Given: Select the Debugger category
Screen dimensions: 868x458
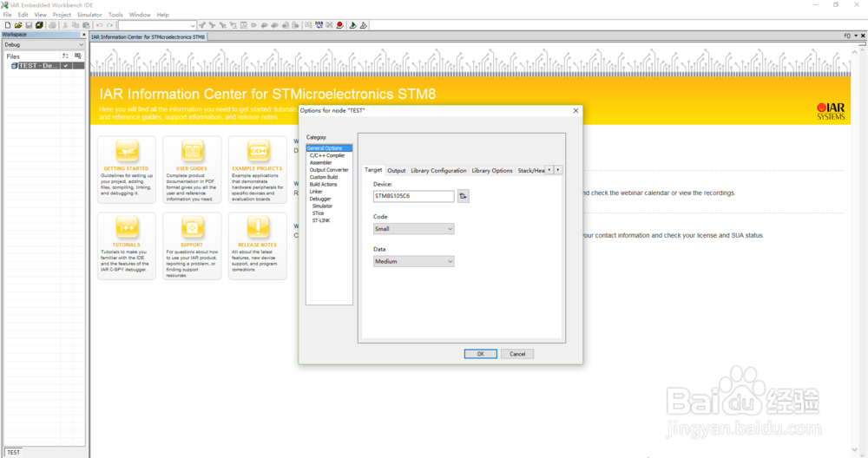Looking at the screenshot, I should pos(320,199).
